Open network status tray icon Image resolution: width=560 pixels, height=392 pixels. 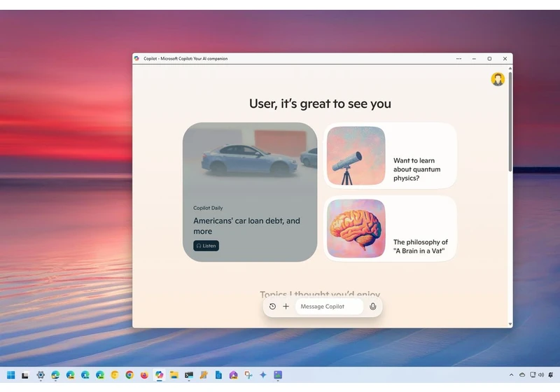coord(533,375)
